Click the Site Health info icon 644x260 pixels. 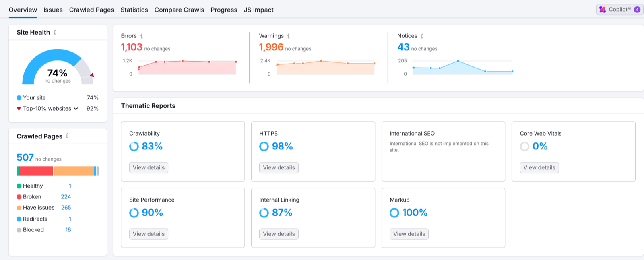tap(55, 32)
